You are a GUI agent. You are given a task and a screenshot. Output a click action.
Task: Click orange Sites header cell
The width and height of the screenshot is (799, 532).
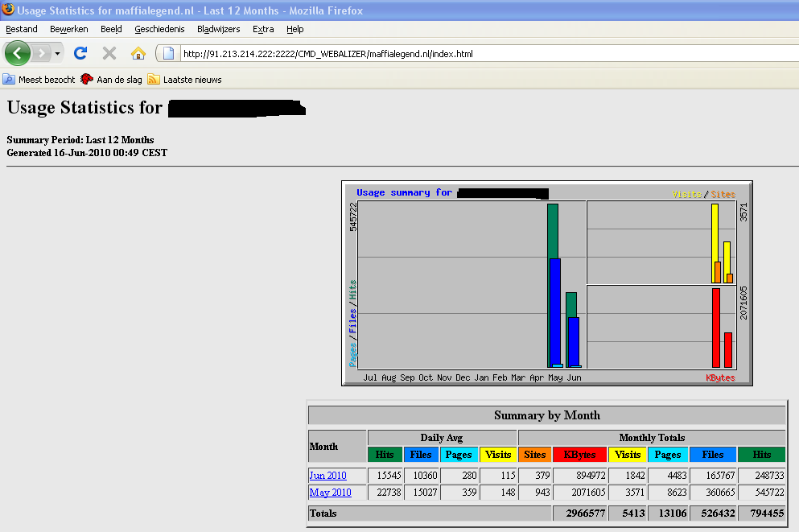(x=534, y=455)
